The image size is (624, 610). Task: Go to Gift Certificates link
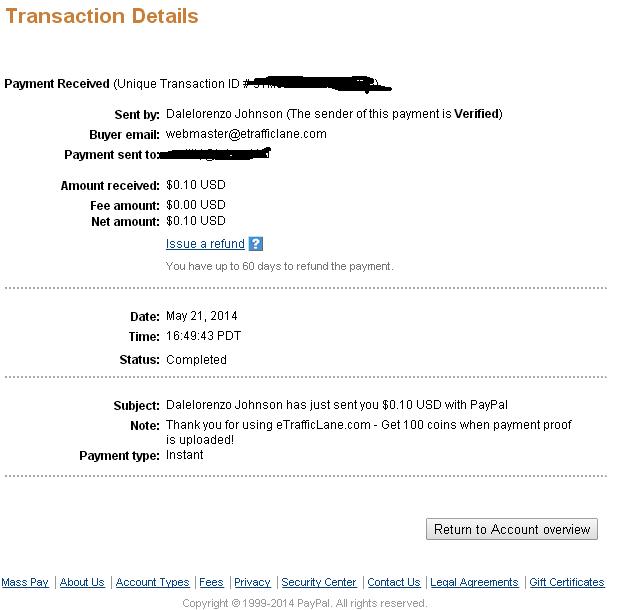(x=567, y=582)
